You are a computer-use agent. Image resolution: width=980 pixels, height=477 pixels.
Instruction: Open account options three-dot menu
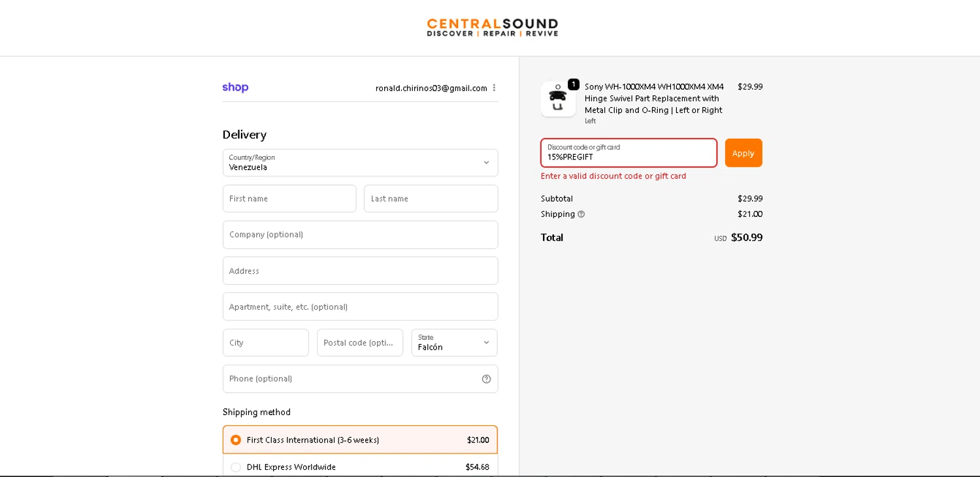pos(494,88)
